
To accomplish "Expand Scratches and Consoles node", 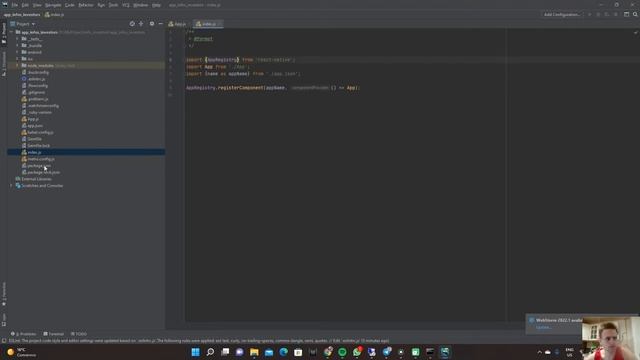I will point(11,186).
